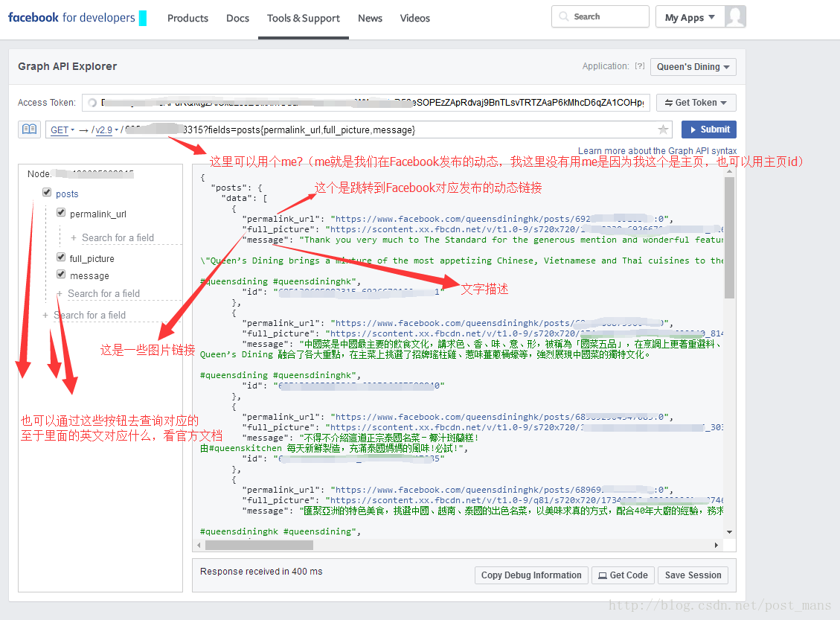This screenshot has height=620, width=840.
Task: Click the full_picture field label
Action: (92, 259)
